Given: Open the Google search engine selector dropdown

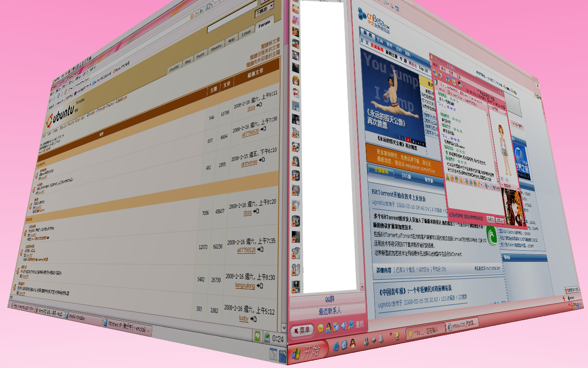Looking at the screenshot, I should click(x=210, y=6).
